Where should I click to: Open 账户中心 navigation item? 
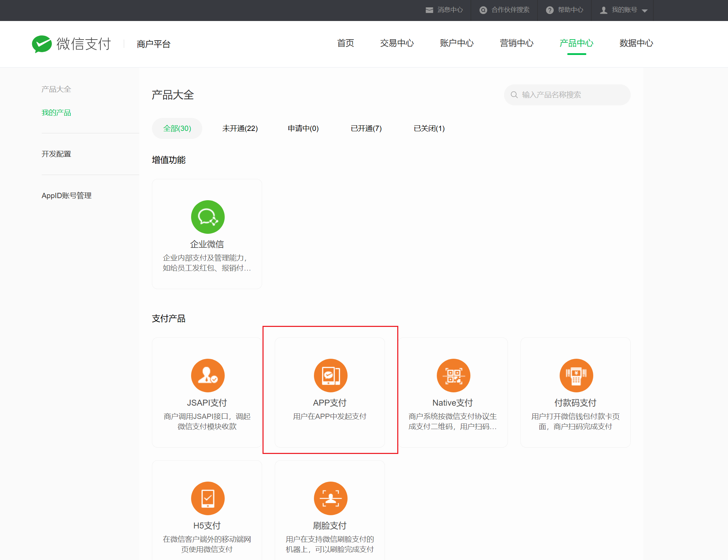(x=457, y=43)
